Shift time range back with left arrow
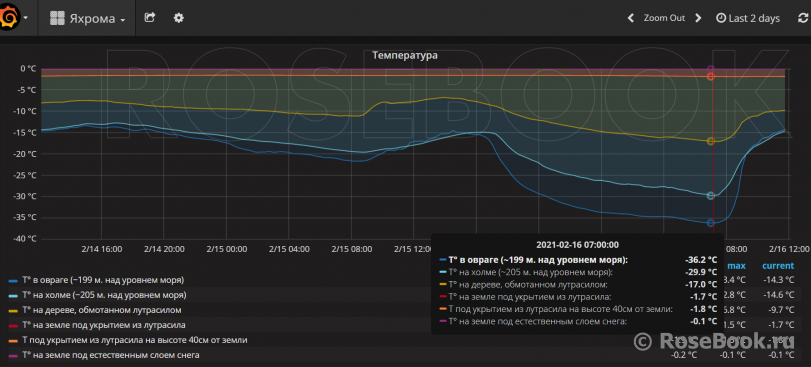Viewport: 811px width, 367px height. [630, 18]
